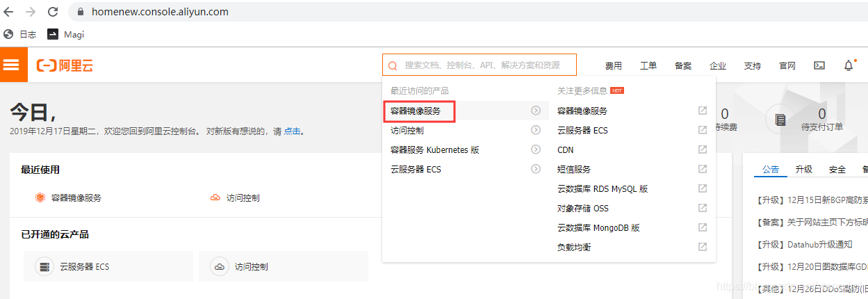Click the 待支付订单 document icon
Screen dimensions: 868x299
tap(780, 120)
